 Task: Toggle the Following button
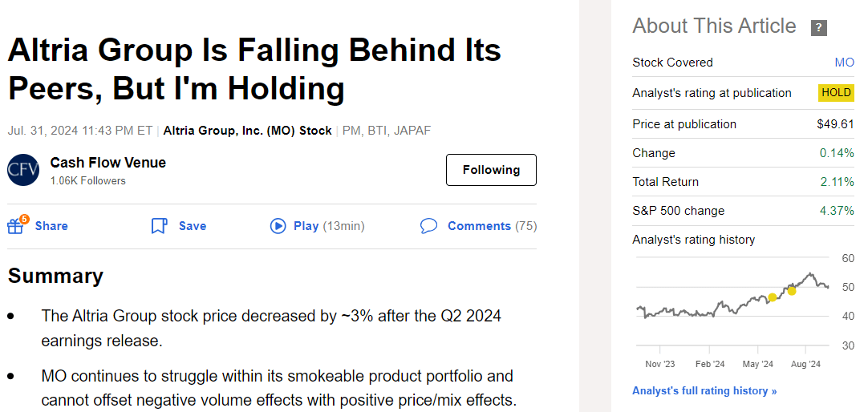(x=491, y=170)
